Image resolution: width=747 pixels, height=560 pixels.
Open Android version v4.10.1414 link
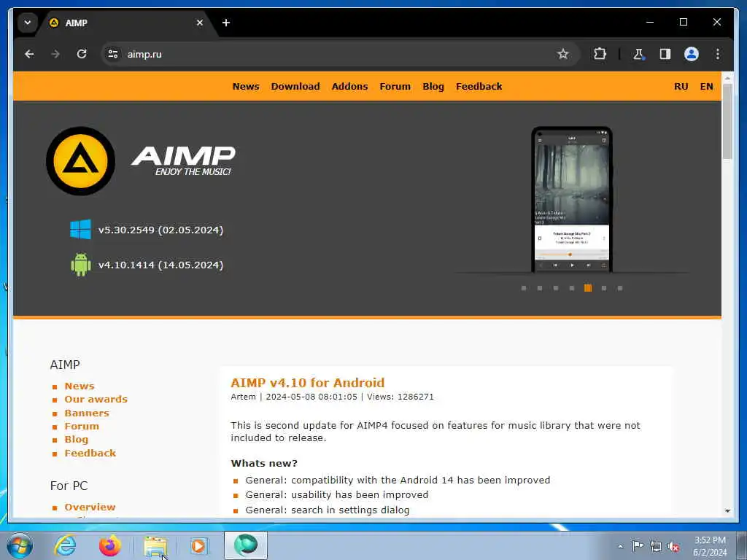pyautogui.click(x=160, y=265)
